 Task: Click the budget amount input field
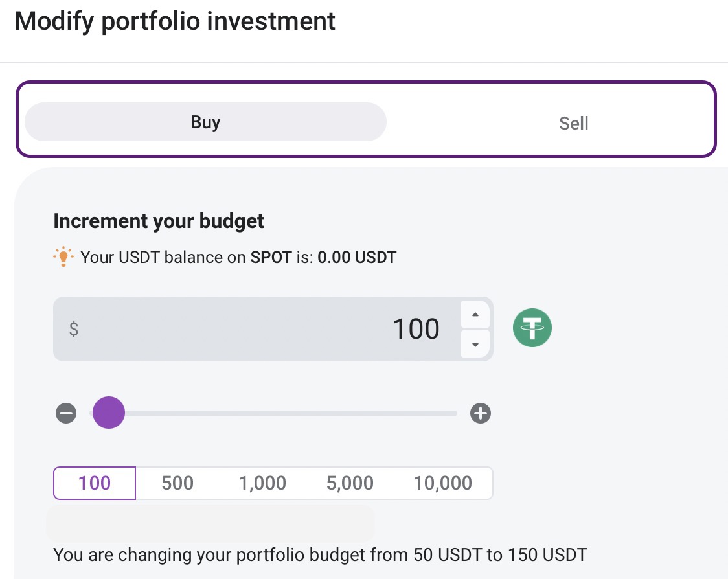259,329
